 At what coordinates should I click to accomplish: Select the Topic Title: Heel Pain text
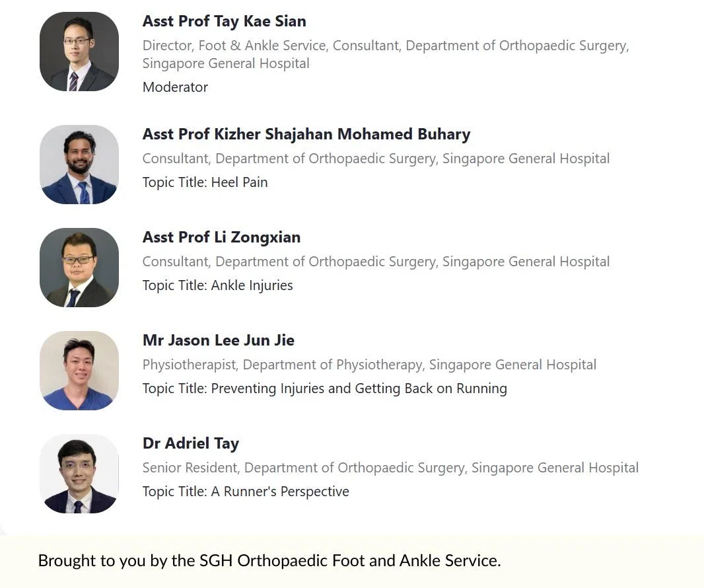pyautogui.click(x=205, y=182)
